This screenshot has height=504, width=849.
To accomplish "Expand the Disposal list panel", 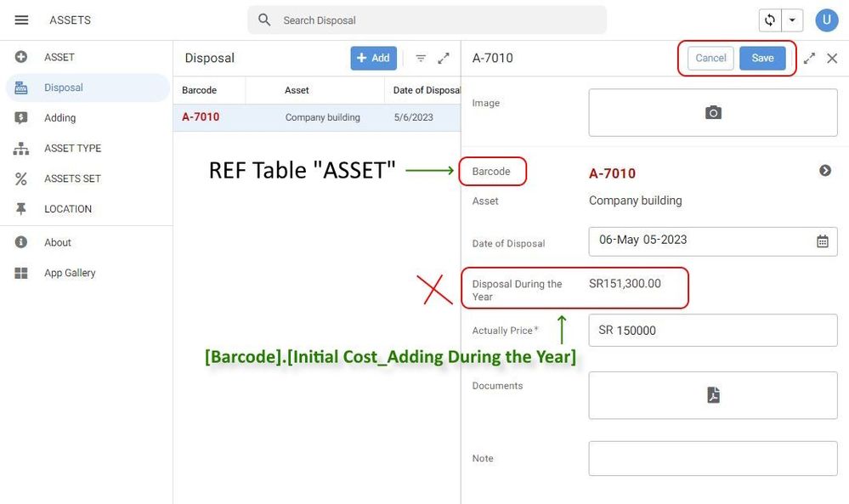I will pos(444,58).
